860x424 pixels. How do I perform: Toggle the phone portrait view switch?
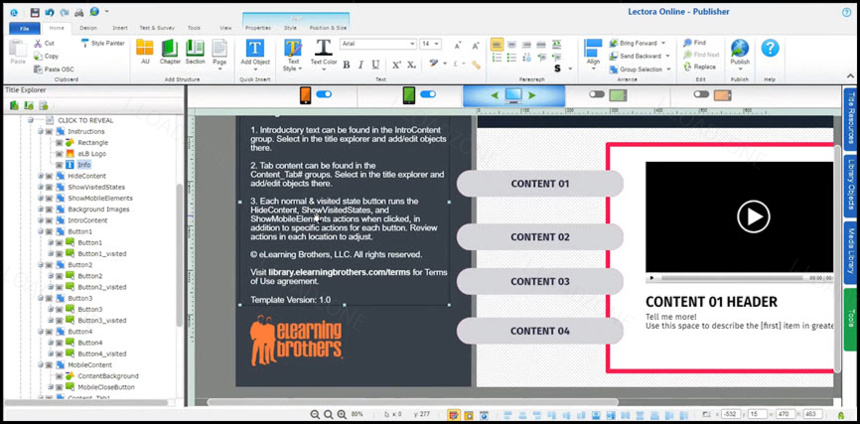click(x=324, y=94)
